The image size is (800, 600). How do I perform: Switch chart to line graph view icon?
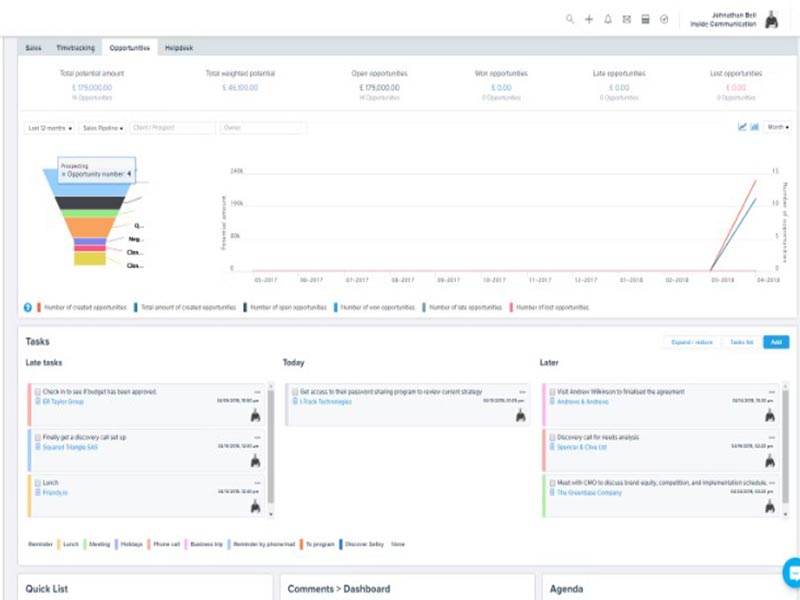tap(742, 127)
